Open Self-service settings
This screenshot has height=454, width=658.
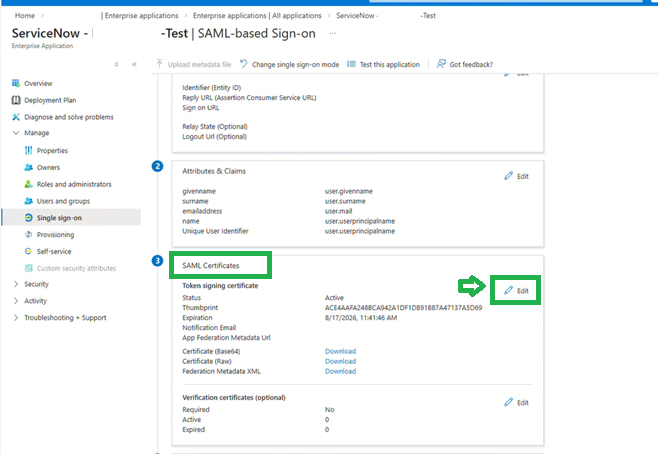tap(55, 251)
